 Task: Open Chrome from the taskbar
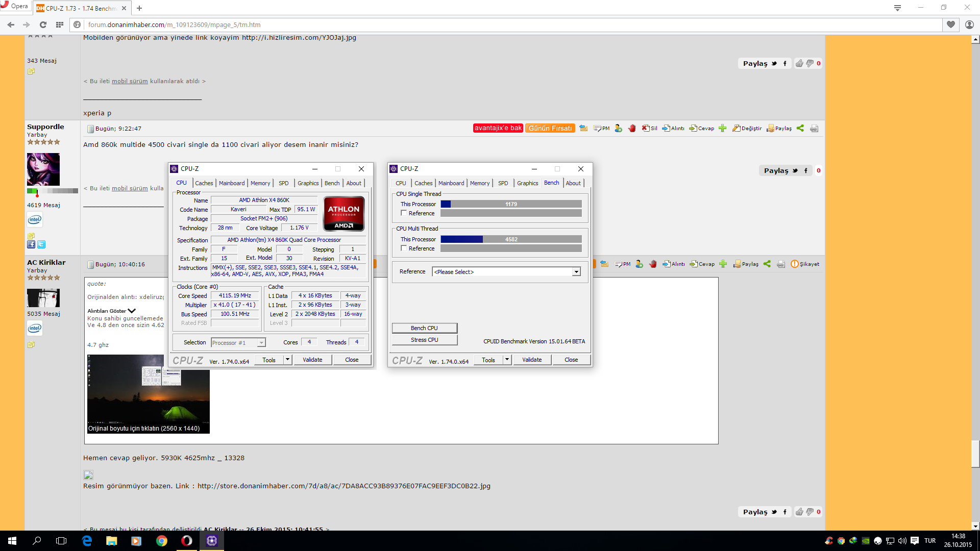[162, 541]
